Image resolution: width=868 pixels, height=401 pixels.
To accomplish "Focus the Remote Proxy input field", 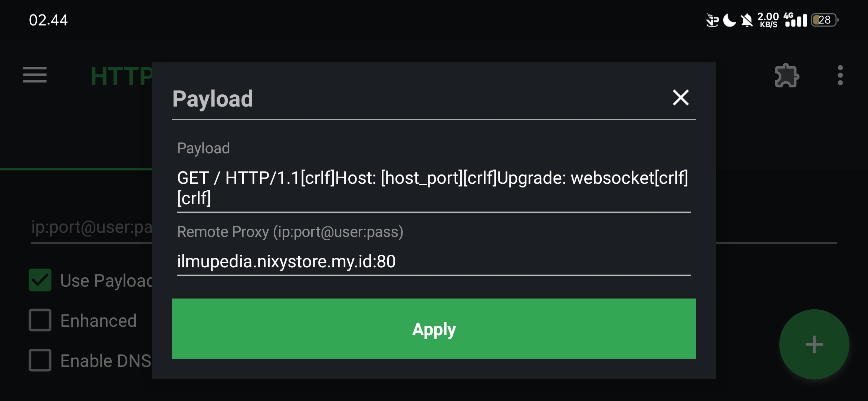I will (x=433, y=261).
